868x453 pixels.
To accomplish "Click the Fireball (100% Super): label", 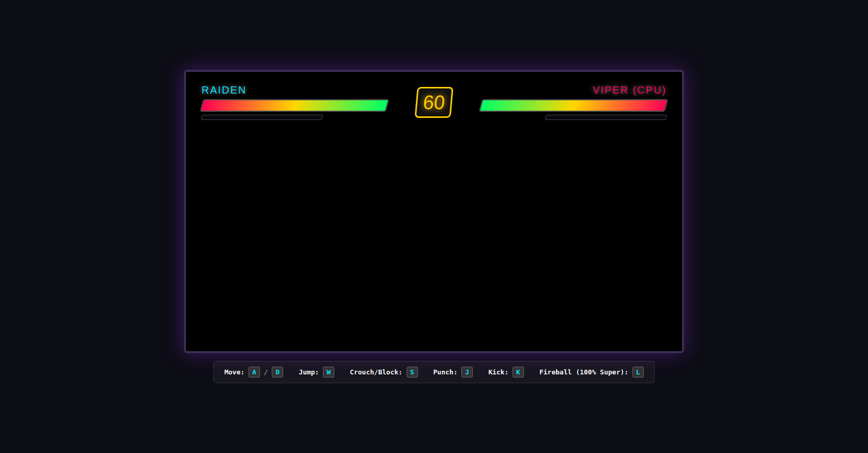I will (x=583, y=372).
